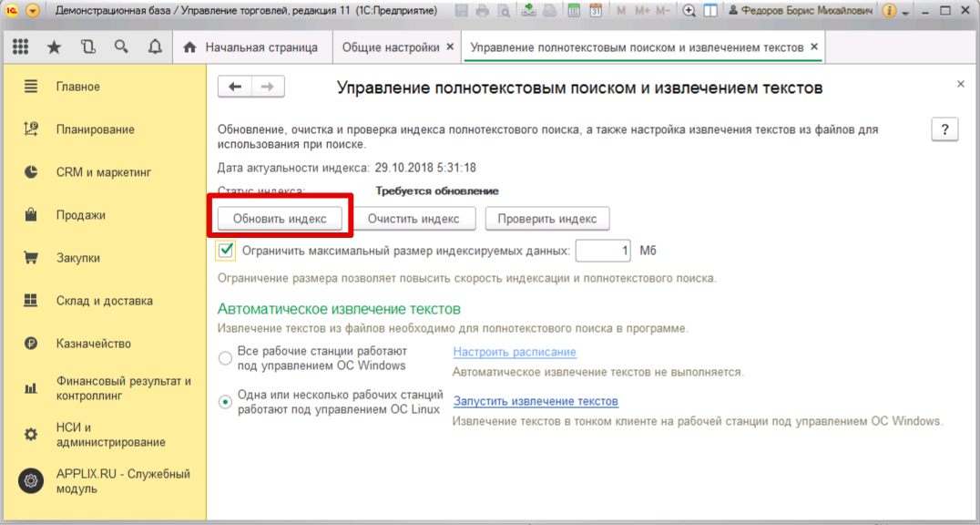The image size is (980, 525).
Task: Select Управление полнотекстовым поиском tab
Action: 637,47
